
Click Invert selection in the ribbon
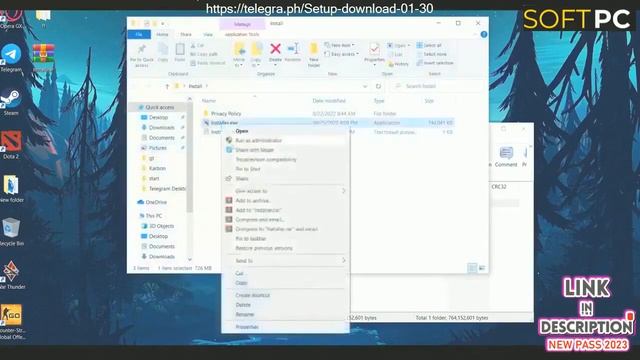[435, 63]
